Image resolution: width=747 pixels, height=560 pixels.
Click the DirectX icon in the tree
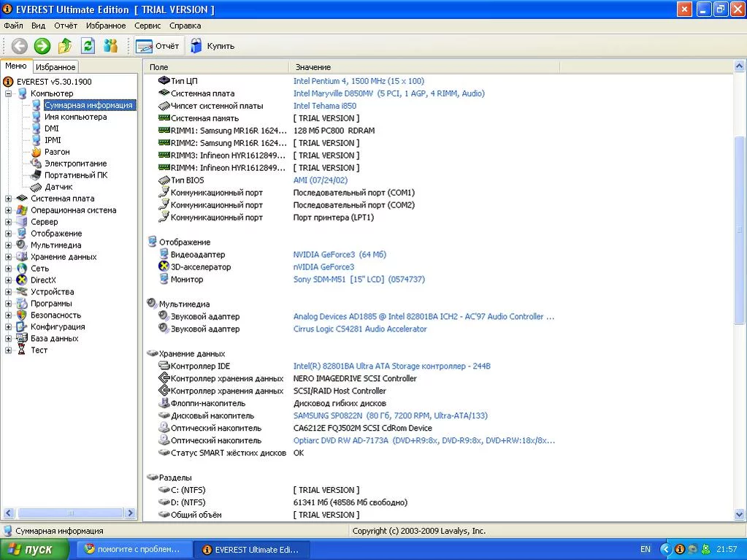[x=22, y=280]
